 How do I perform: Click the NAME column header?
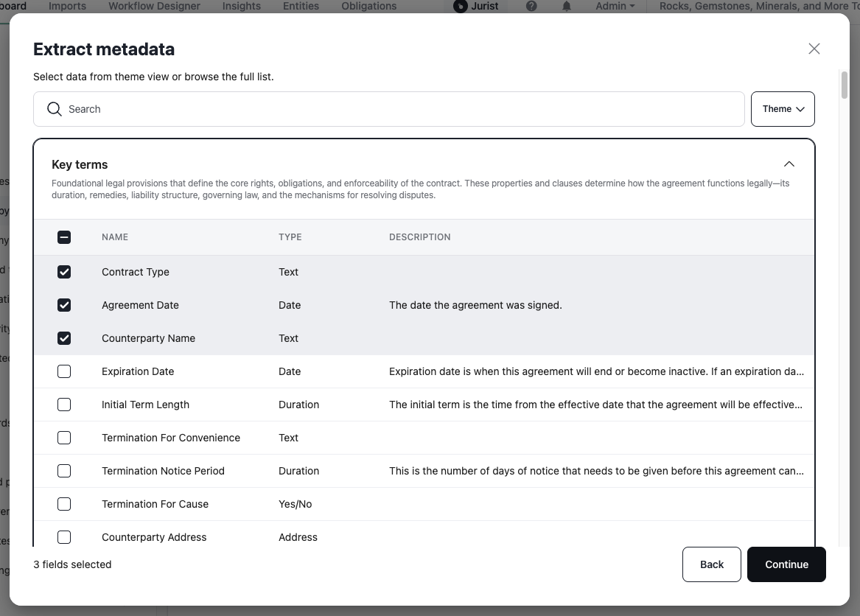pos(115,237)
